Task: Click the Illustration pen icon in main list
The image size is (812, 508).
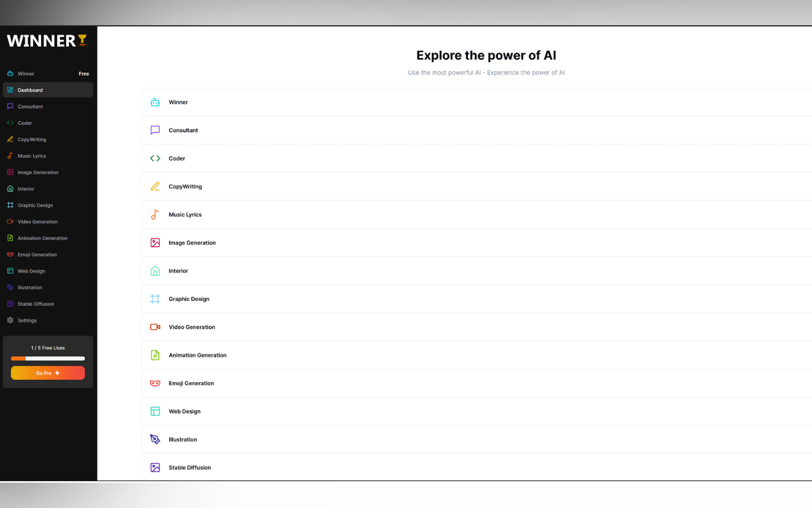Action: [x=155, y=440]
